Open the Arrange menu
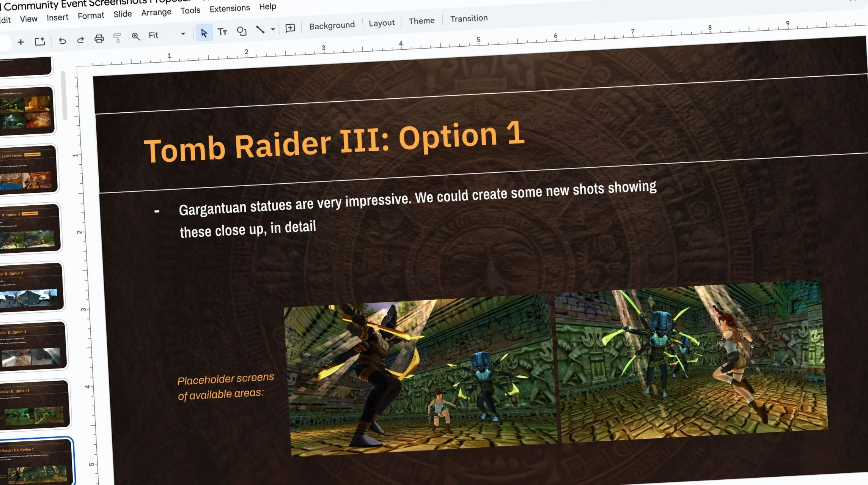Image resolution: width=868 pixels, height=485 pixels. 156,13
